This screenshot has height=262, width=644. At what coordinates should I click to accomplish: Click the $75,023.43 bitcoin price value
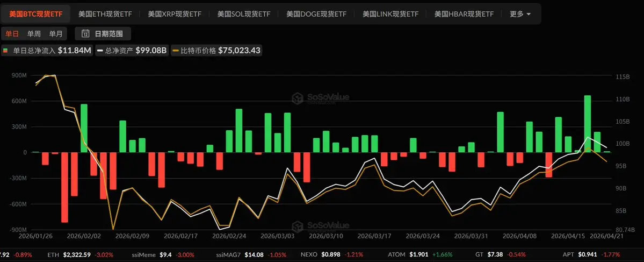239,51
